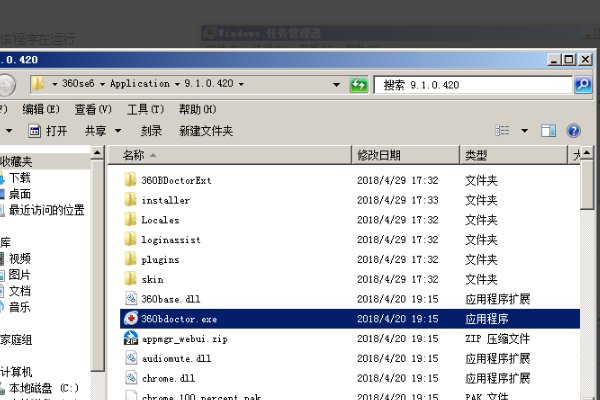Select 文档 library in navigation pane
This screenshot has height=400, width=600.
tap(20, 291)
